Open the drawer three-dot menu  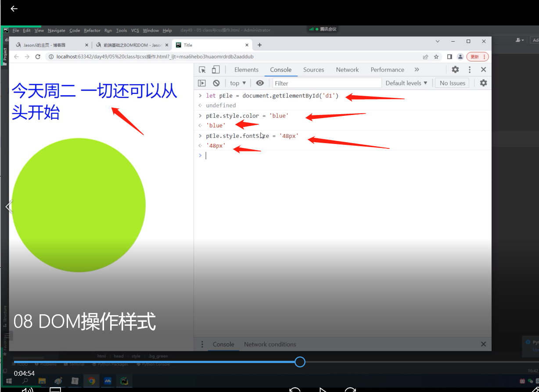click(202, 344)
